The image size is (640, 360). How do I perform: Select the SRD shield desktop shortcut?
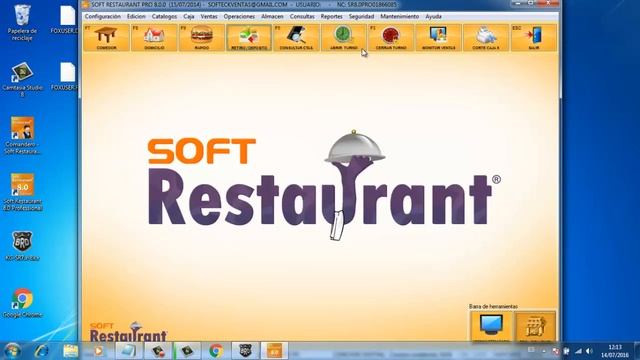(x=22, y=246)
